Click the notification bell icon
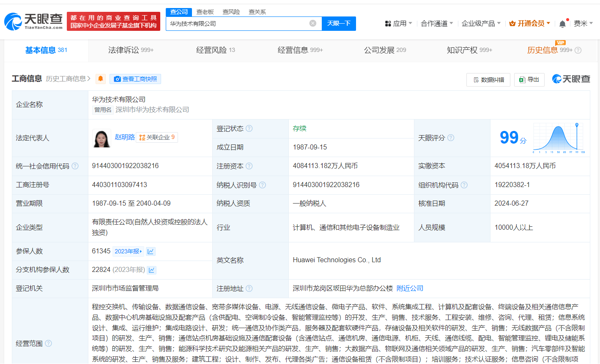 pyautogui.click(x=562, y=24)
